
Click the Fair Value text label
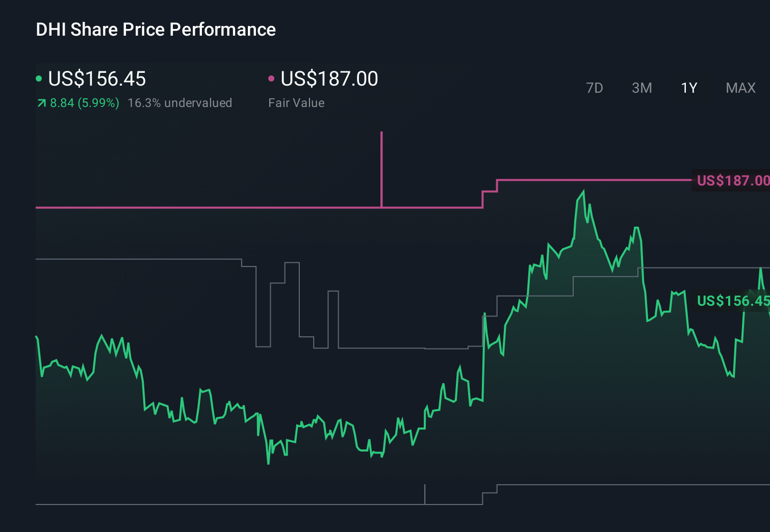296,102
